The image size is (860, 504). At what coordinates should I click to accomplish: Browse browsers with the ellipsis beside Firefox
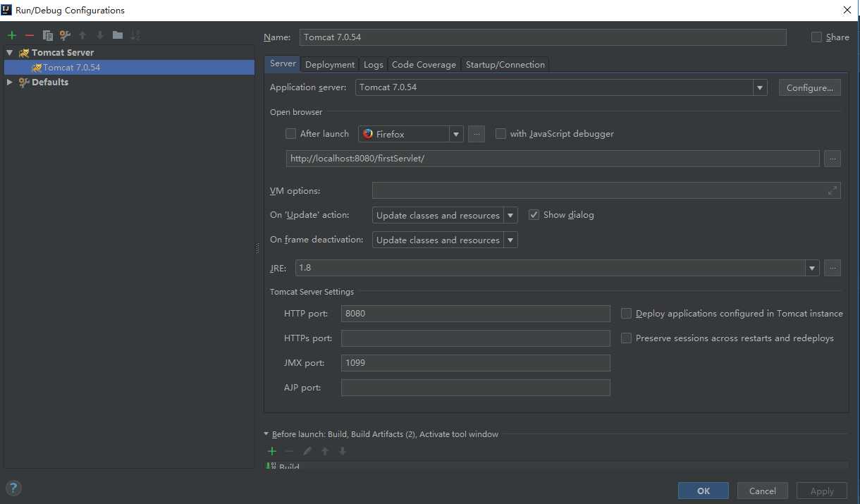pyautogui.click(x=477, y=134)
